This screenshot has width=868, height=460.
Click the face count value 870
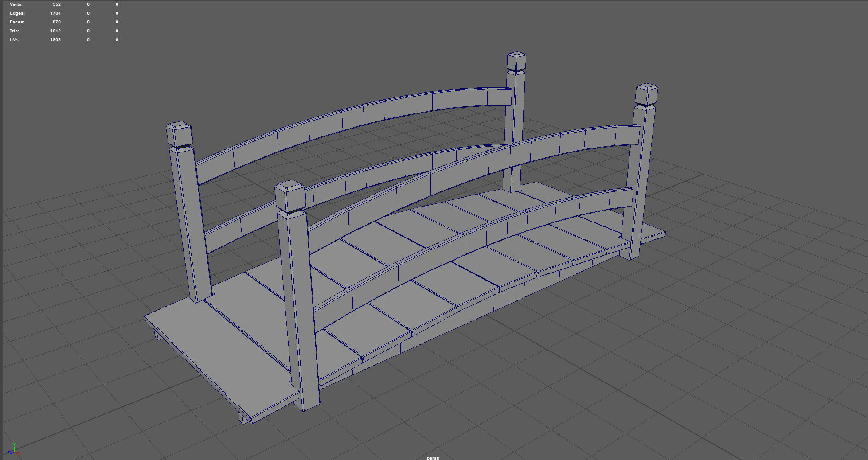(56, 22)
